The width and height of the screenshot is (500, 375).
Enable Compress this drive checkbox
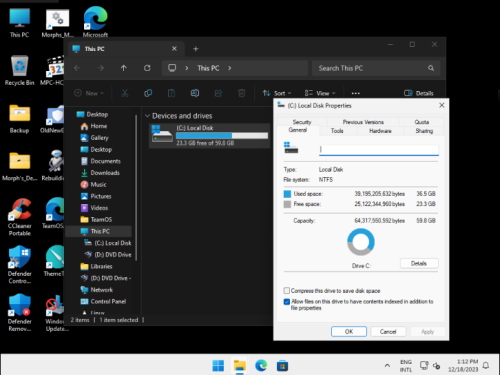pyautogui.click(x=287, y=291)
